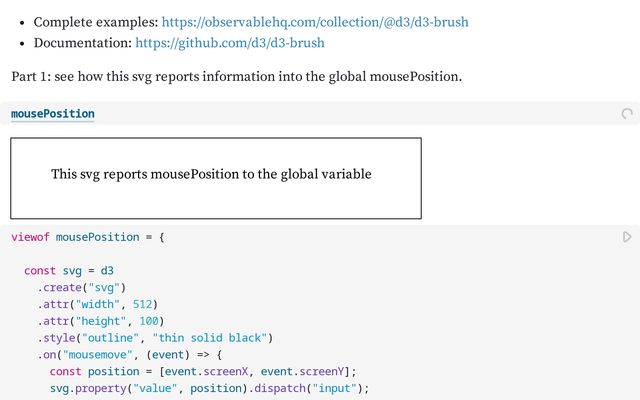This screenshot has width=640, height=400.
Task: Open the GitHub d3-brush documentation link
Action: tap(229, 43)
